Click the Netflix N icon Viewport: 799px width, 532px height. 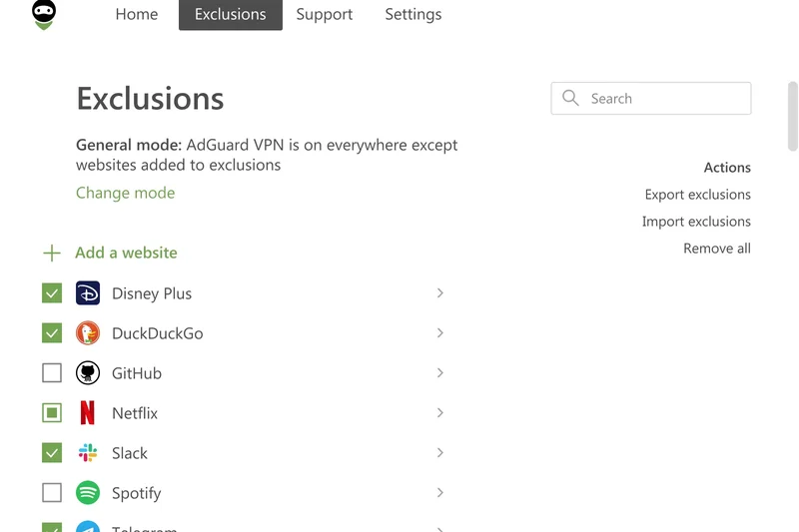tap(88, 413)
